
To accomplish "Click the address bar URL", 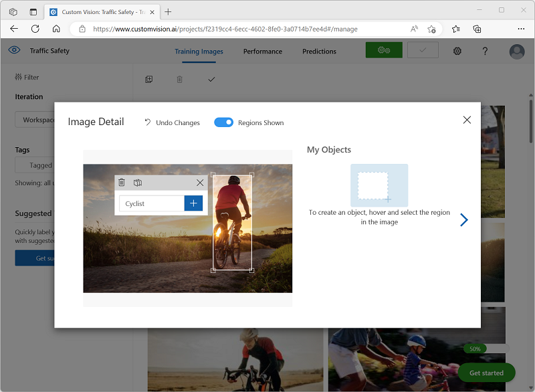I will (225, 29).
